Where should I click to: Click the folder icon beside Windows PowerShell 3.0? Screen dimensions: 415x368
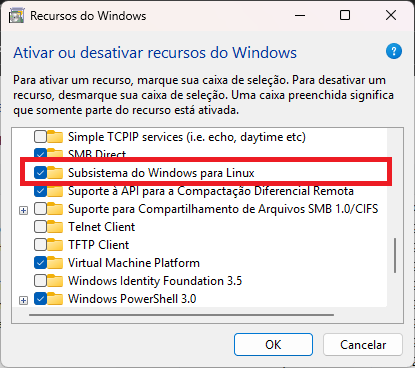click(x=55, y=299)
